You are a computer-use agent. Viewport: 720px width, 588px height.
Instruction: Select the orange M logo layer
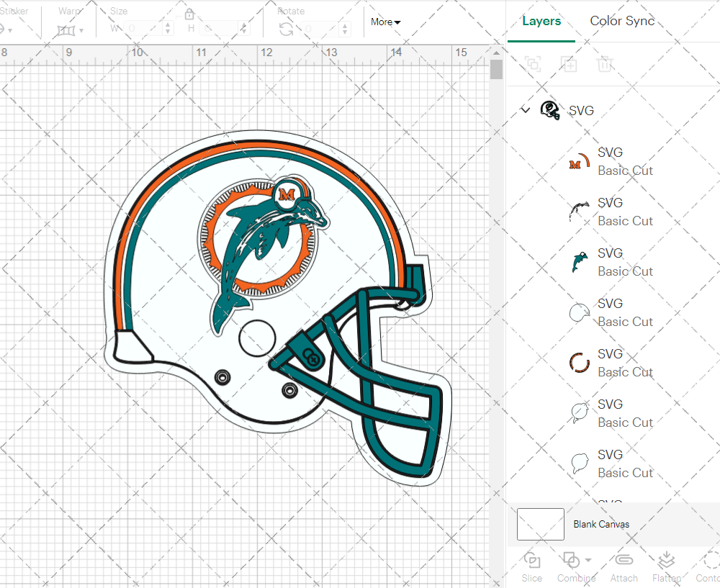(x=613, y=161)
